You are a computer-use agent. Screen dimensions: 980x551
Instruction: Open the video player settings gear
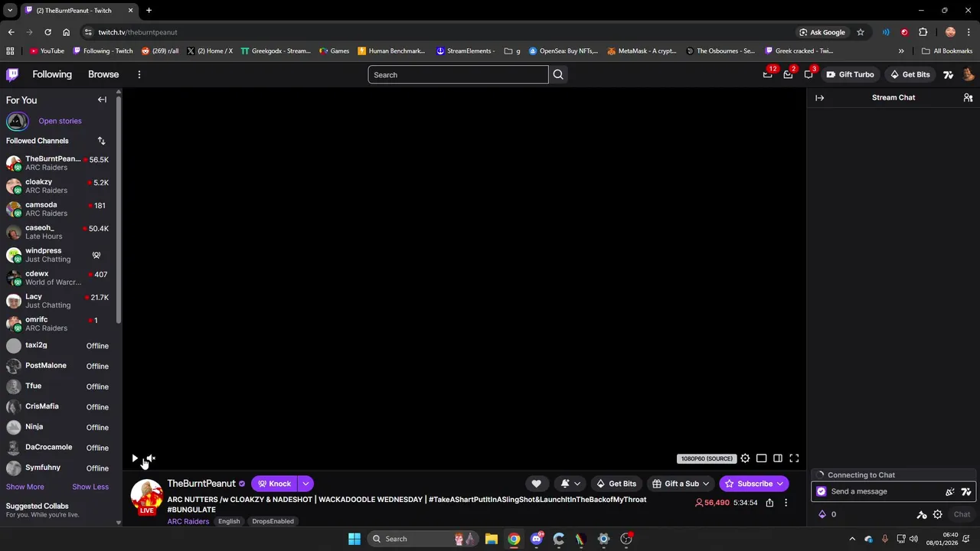[745, 458]
